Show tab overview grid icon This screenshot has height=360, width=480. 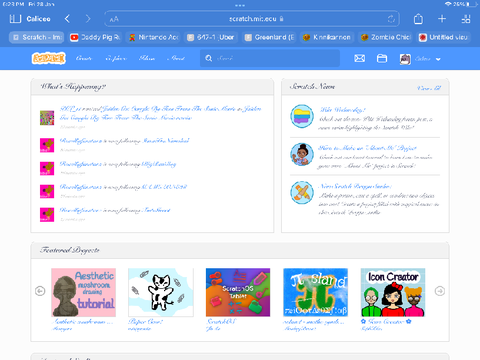click(x=466, y=19)
